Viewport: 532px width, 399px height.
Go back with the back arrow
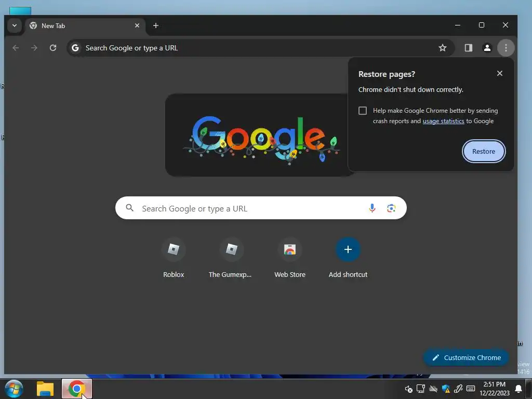[16, 48]
